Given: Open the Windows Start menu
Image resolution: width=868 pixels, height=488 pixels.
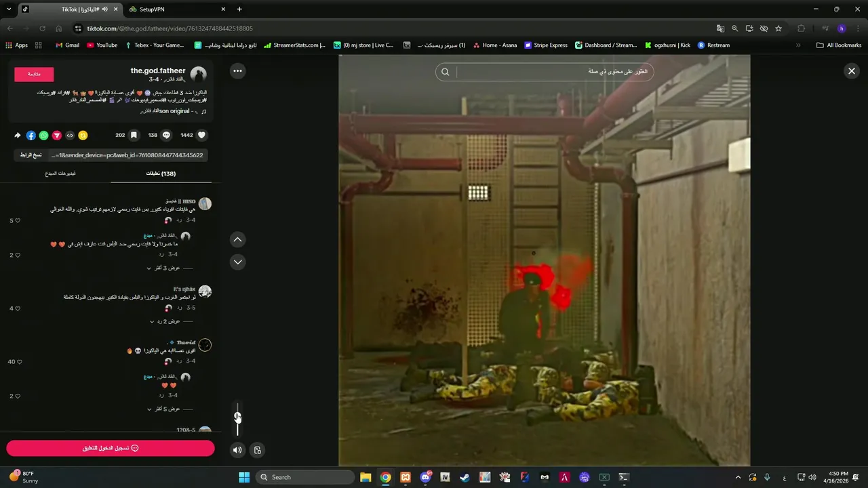Looking at the screenshot, I should [x=244, y=477].
